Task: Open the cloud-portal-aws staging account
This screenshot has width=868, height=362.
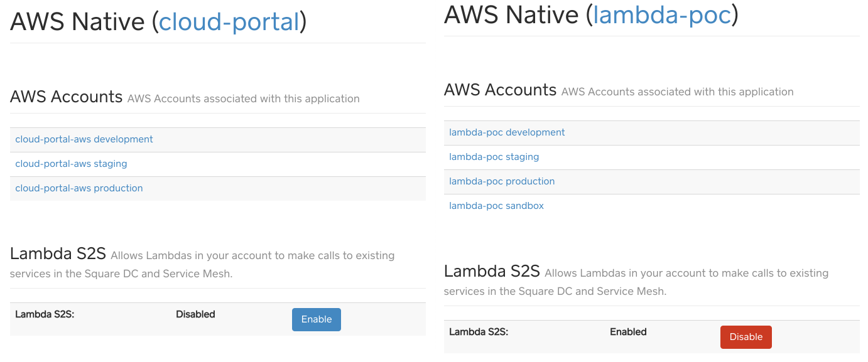Action: pyautogui.click(x=71, y=164)
